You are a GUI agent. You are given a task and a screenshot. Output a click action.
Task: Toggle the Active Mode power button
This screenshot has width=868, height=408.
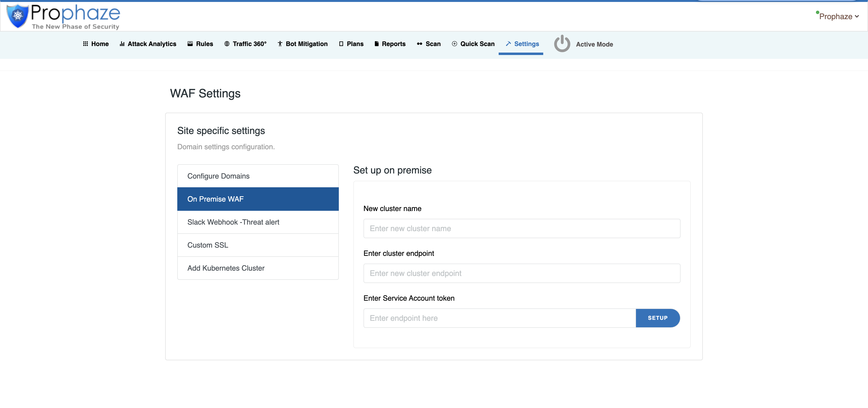click(562, 44)
